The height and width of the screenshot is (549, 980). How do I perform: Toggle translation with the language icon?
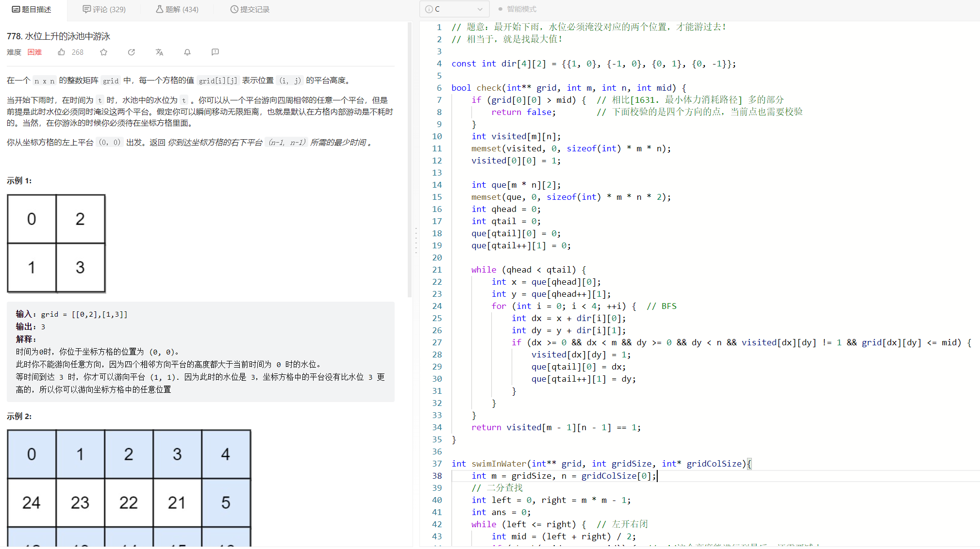click(159, 52)
